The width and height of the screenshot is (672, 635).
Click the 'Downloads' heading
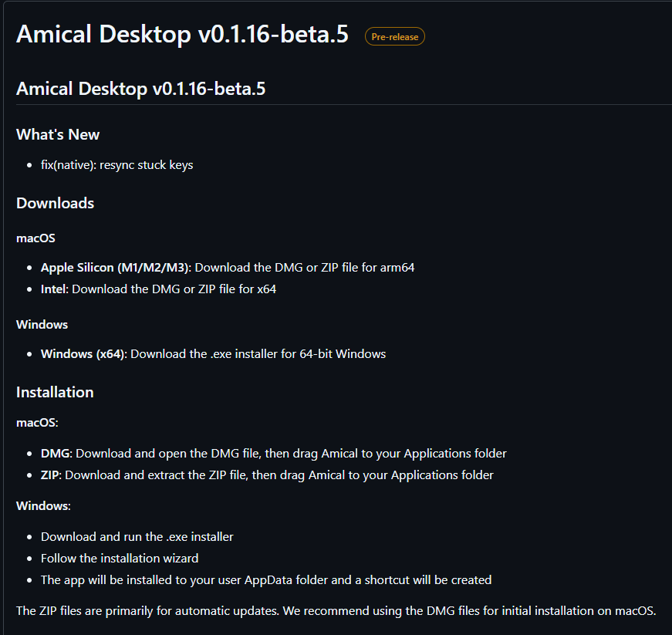(56, 203)
